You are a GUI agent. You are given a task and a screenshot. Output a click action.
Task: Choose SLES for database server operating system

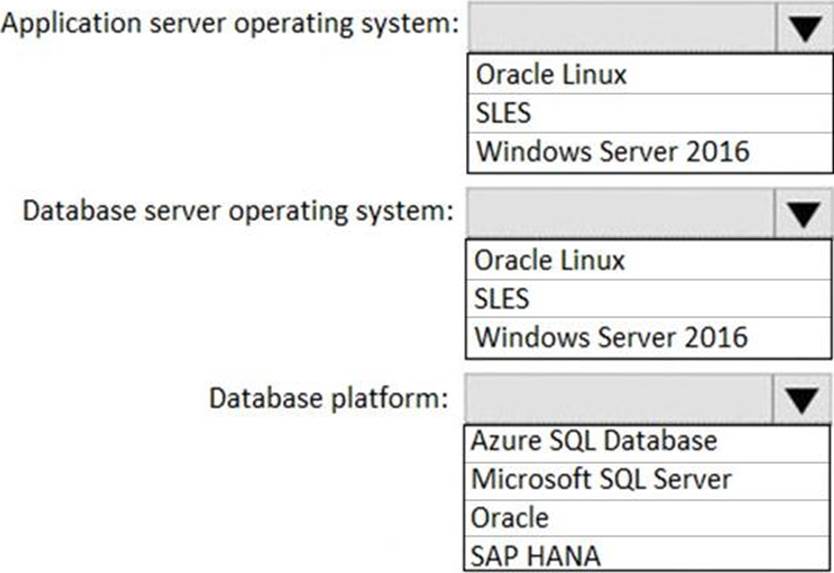pos(648,298)
